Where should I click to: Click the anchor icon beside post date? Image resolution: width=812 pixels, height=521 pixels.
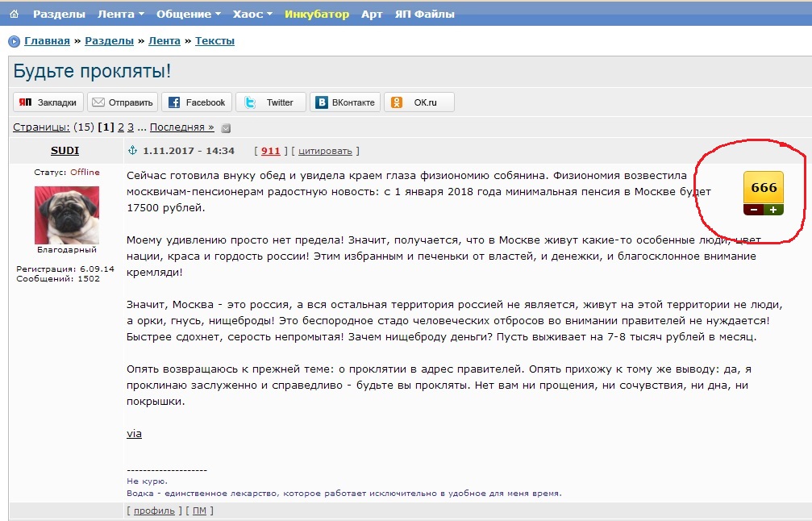(133, 151)
